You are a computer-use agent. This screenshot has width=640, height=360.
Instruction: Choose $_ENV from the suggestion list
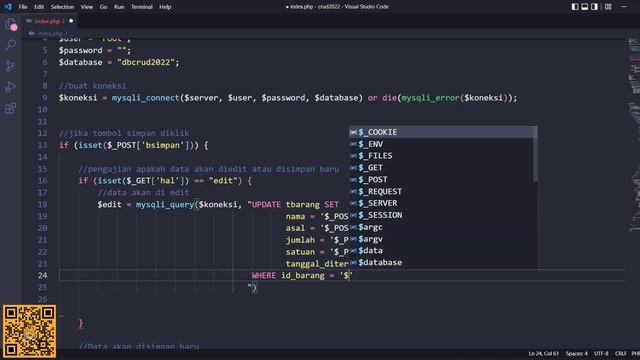pos(443,144)
